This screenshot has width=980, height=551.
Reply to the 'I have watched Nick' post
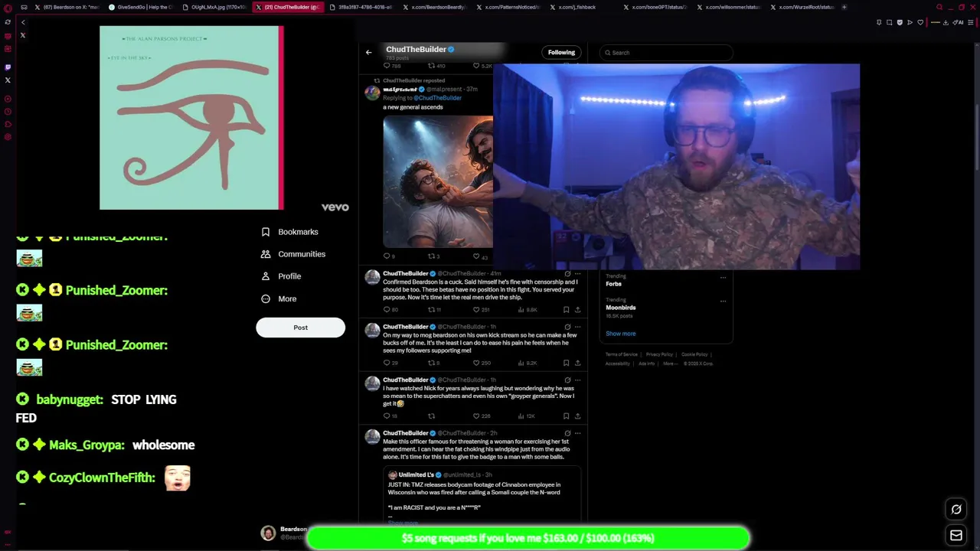click(x=387, y=416)
